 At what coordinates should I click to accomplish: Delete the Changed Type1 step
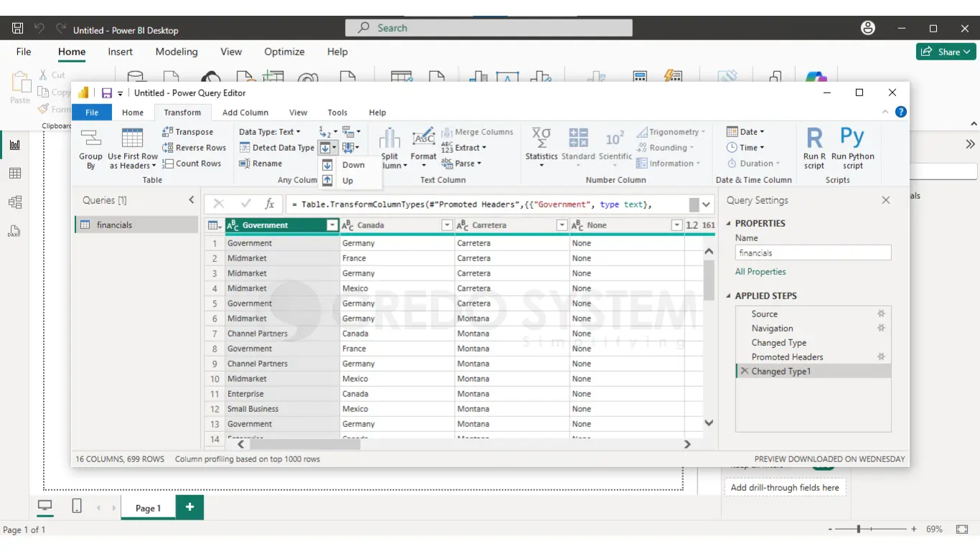744,371
